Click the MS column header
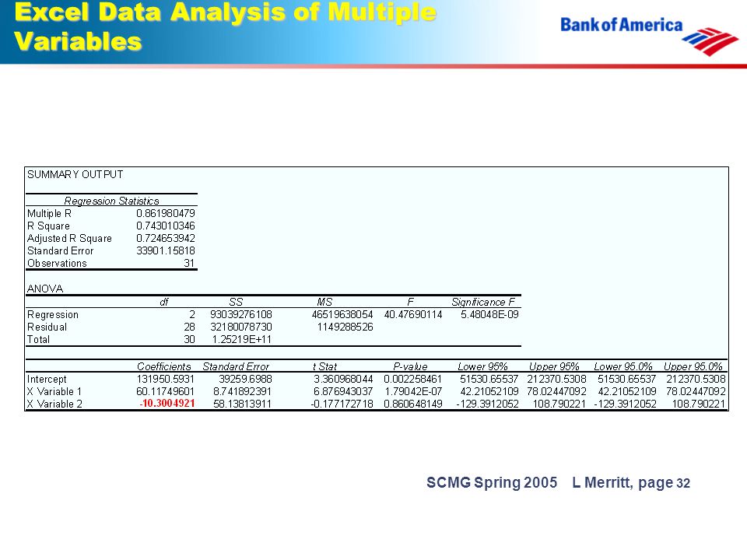This screenshot has width=747, height=560. pos(324,302)
